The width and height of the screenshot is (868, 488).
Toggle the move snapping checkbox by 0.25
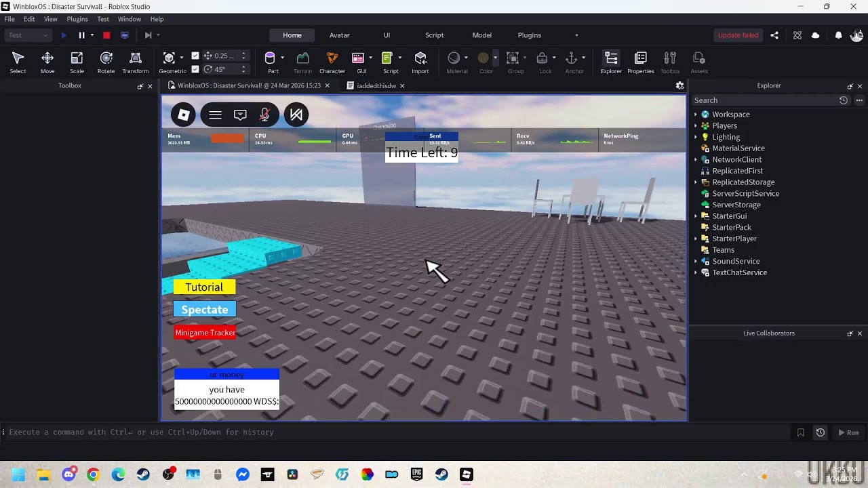[x=195, y=56]
